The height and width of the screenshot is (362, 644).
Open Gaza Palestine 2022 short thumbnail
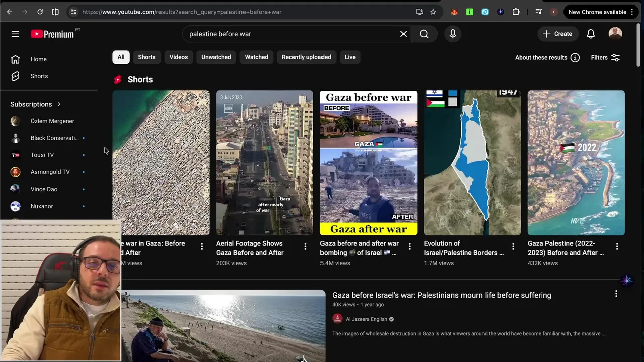click(x=576, y=162)
